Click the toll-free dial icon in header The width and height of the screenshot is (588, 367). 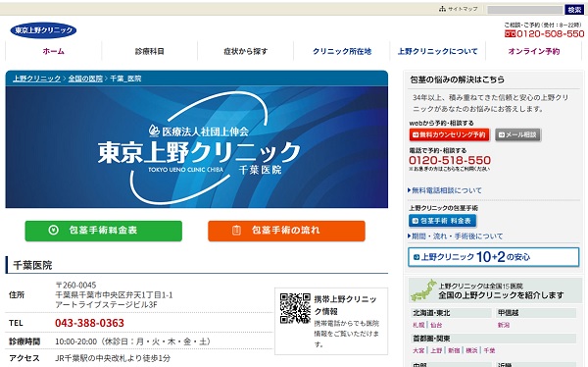point(511,33)
